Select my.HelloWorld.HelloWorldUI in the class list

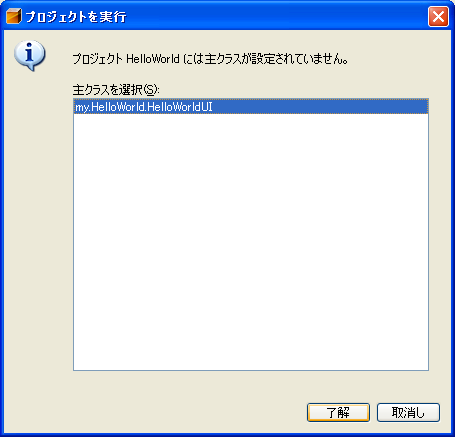[251, 107]
